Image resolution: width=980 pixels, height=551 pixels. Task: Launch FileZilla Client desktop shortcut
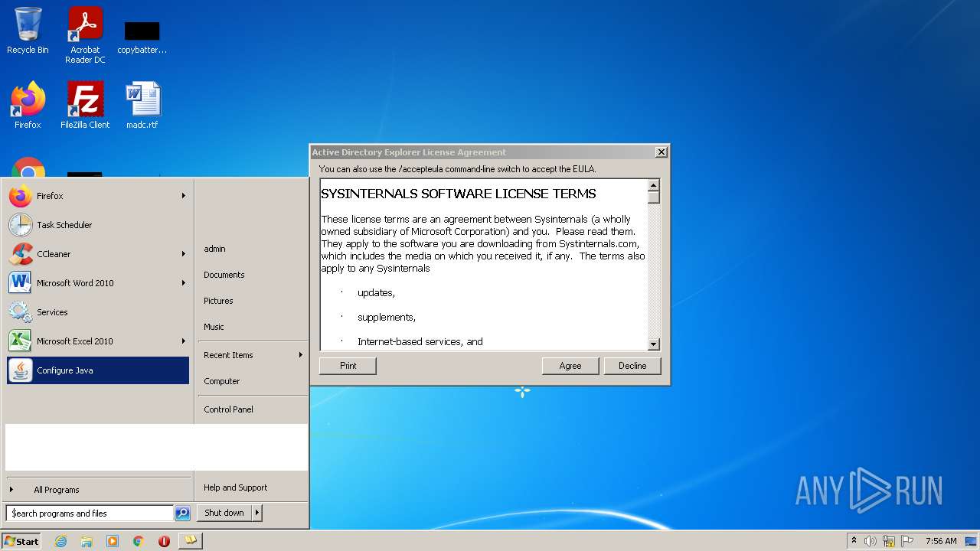85,106
